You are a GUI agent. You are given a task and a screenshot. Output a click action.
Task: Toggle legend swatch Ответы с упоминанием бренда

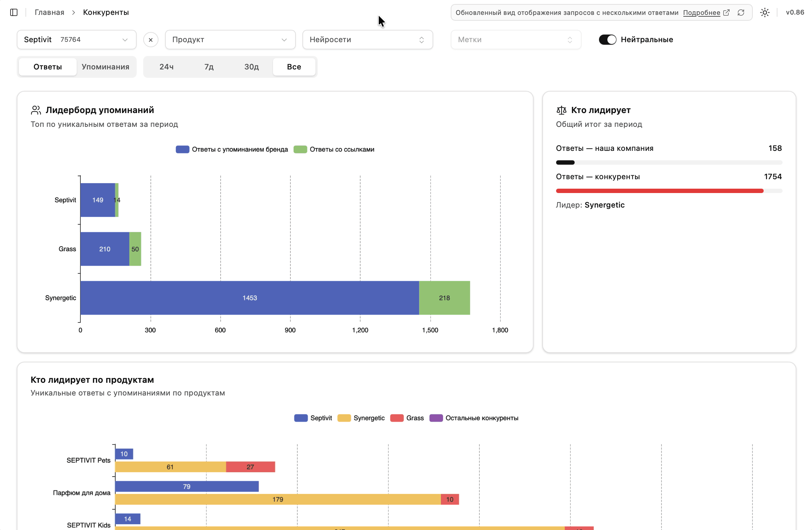coord(182,149)
